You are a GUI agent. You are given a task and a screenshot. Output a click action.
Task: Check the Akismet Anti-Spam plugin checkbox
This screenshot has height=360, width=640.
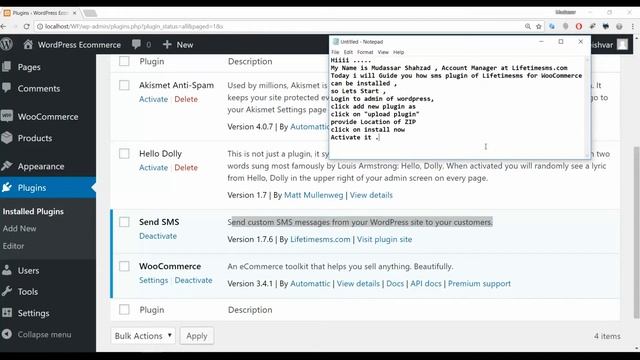pos(124,85)
